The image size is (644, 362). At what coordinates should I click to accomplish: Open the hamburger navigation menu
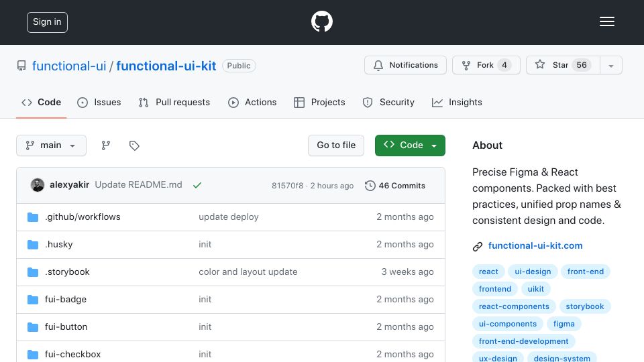[606, 21]
